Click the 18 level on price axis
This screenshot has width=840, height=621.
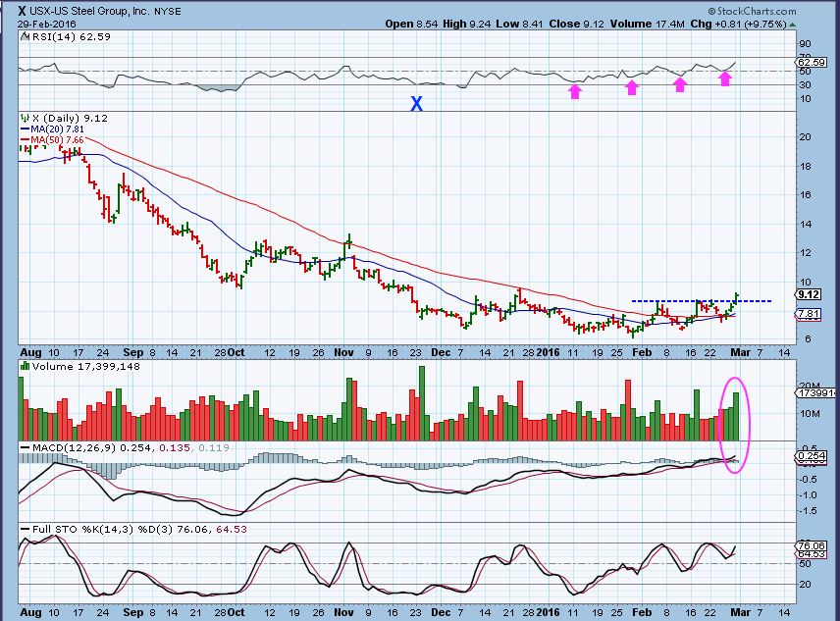[x=805, y=166]
